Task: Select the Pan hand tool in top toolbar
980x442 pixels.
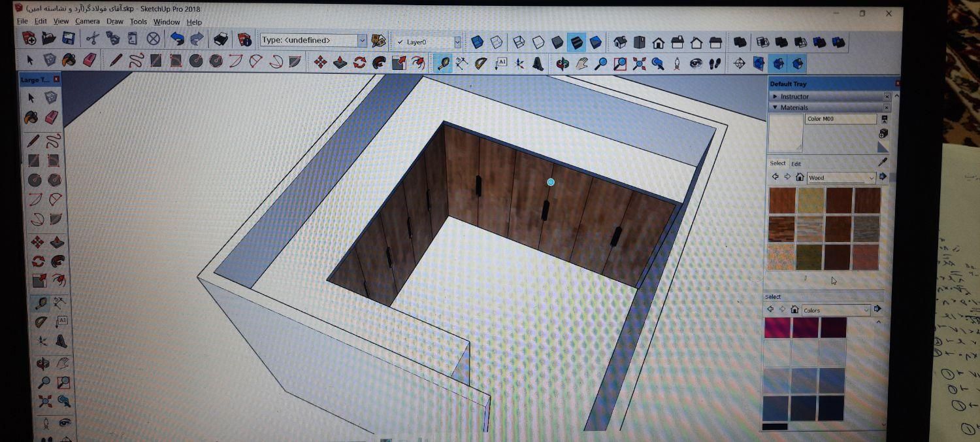Action: click(581, 63)
